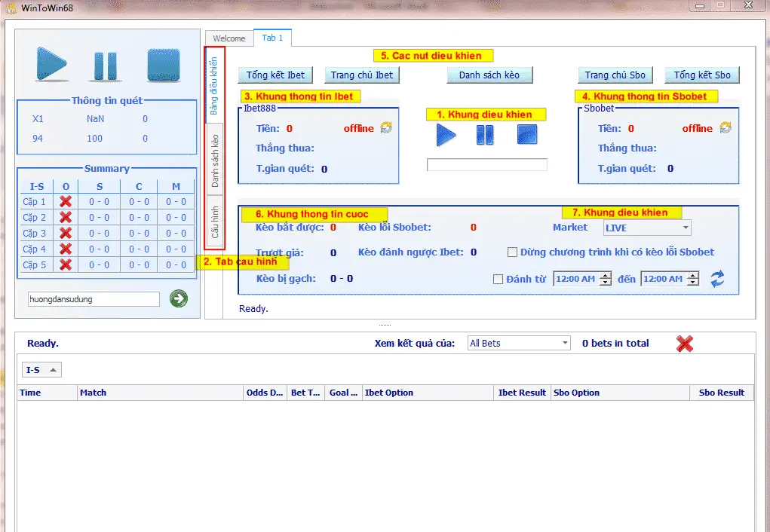Open the 'Danh sách kèo' vertical tab
The image size is (770, 532).
click(x=215, y=161)
